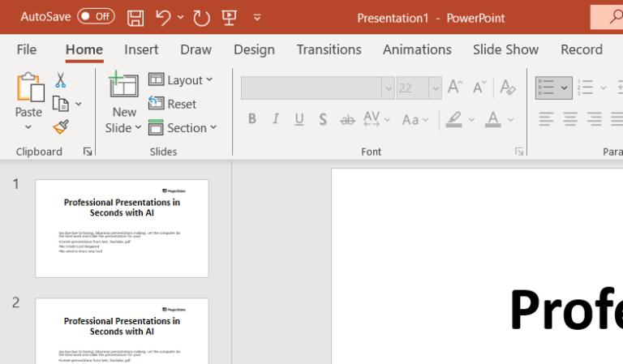Click the Reset slide button
This screenshot has height=364, width=623.
[x=173, y=104]
